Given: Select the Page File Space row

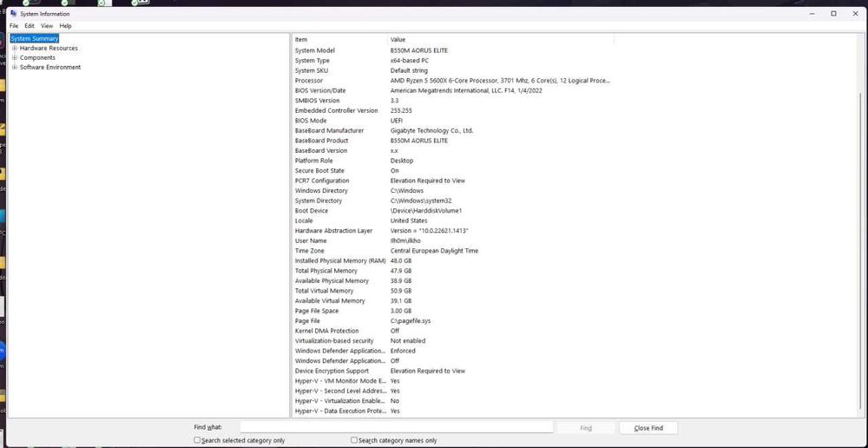Looking at the screenshot, I should (x=453, y=311).
